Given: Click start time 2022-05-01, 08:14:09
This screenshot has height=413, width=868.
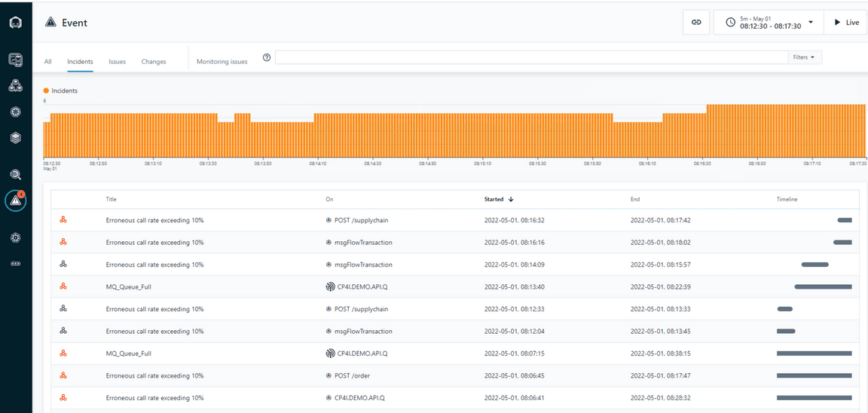Looking at the screenshot, I should 515,265.
